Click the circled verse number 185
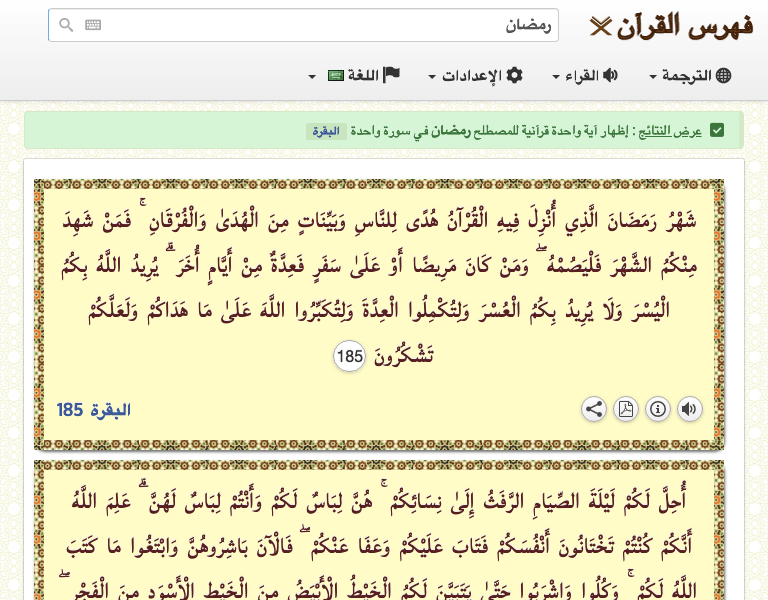This screenshot has width=768, height=600. point(349,356)
